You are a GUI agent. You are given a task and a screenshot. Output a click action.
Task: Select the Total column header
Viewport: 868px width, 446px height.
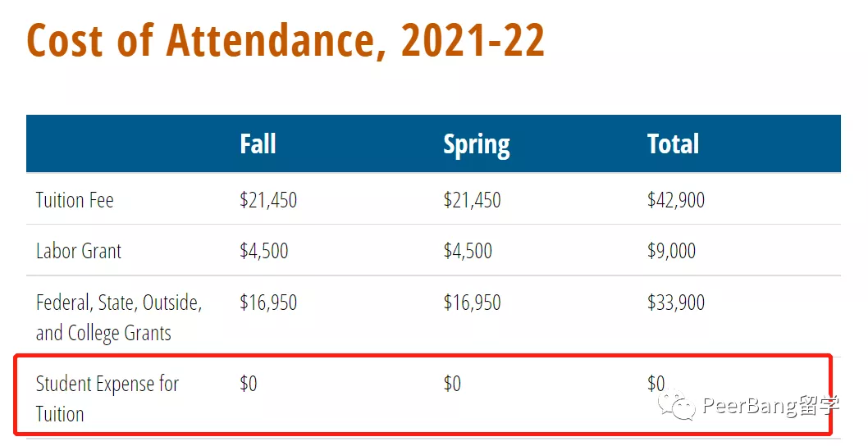(673, 144)
